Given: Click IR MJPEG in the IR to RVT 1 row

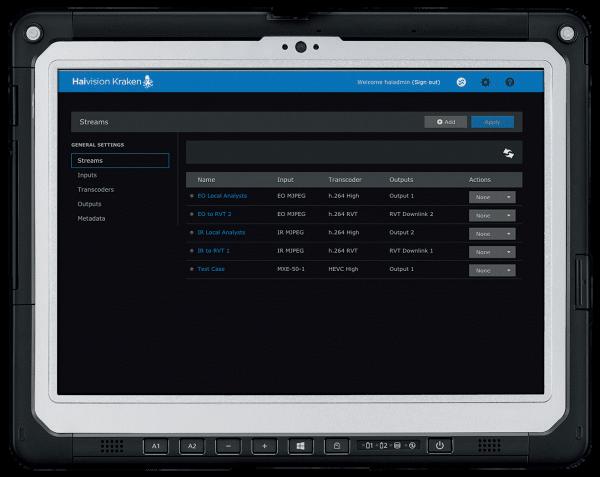Looking at the screenshot, I should [x=290, y=251].
